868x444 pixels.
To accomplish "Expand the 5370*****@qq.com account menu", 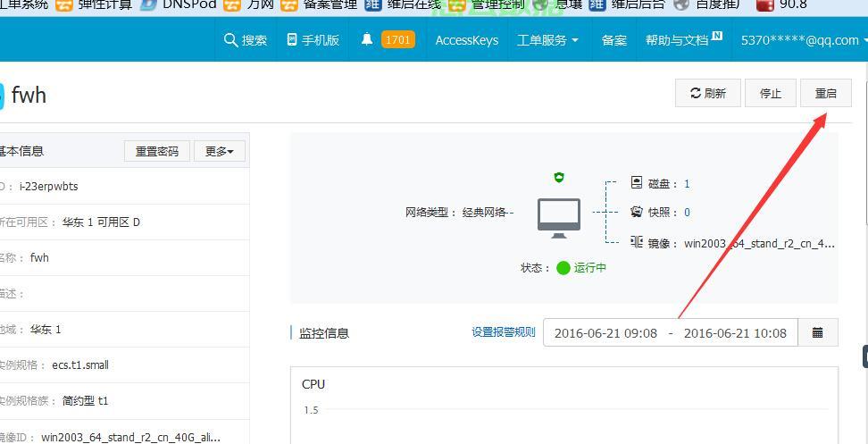I will [x=804, y=40].
